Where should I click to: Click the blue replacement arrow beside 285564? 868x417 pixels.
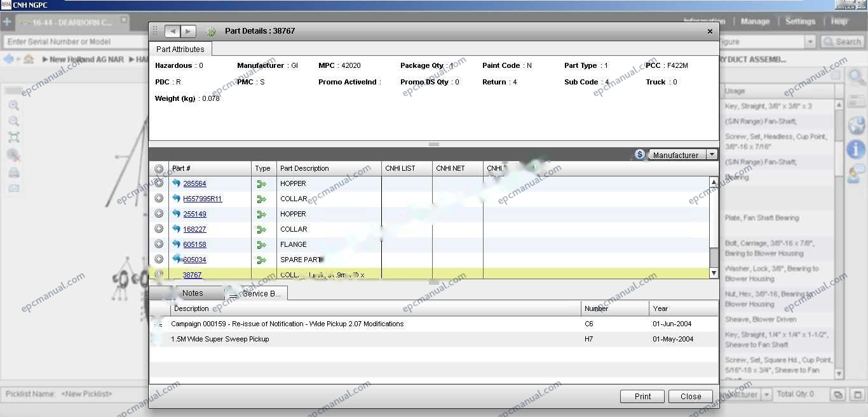(x=176, y=183)
